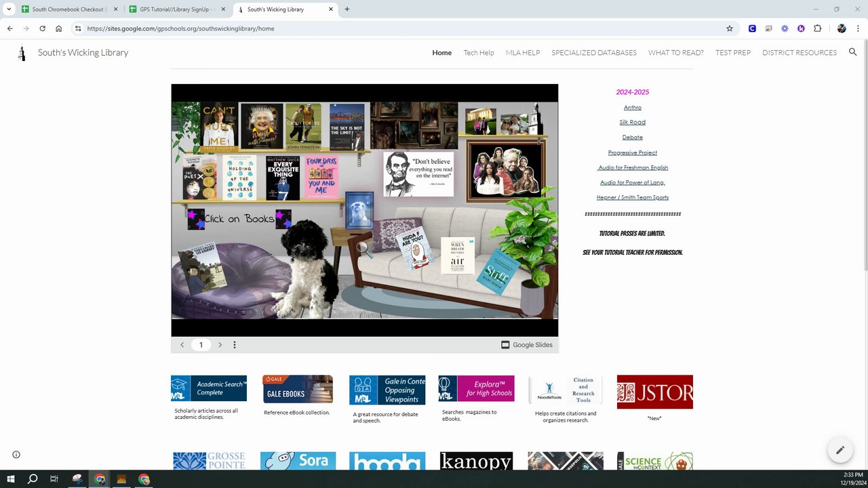Click the slide number 1 field

coord(201,345)
